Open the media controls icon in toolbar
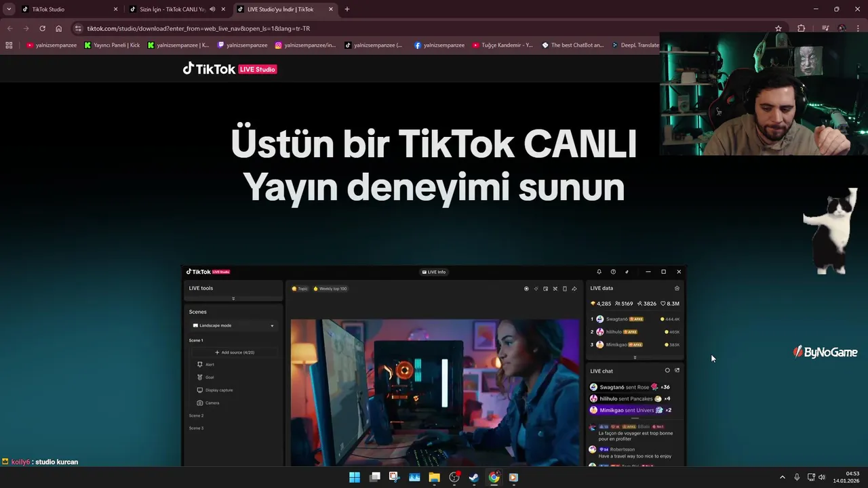This screenshot has height=488, width=868. coord(825,28)
